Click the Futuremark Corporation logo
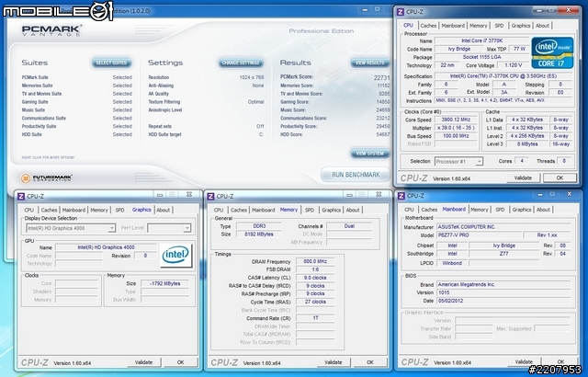Viewport: 588px width, 377px height. 47,178
